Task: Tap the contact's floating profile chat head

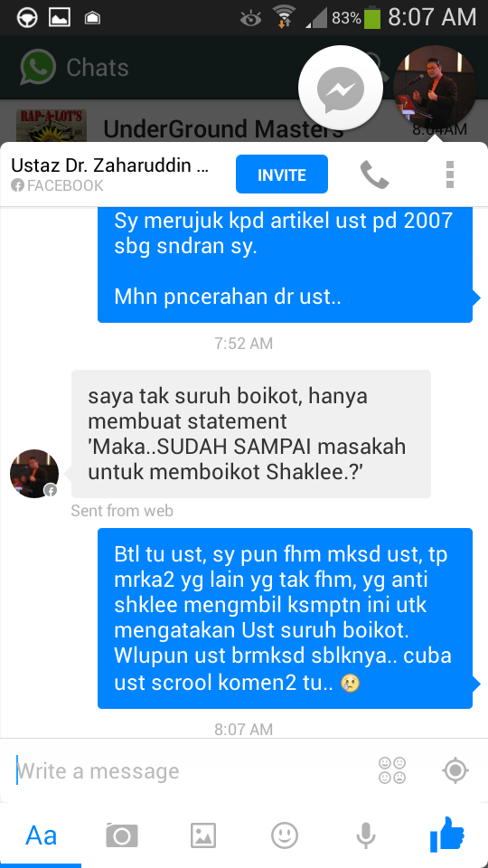Action: click(x=435, y=88)
